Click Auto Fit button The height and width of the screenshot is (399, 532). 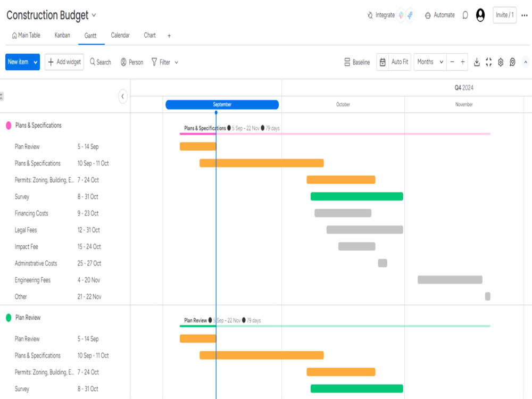pos(400,62)
